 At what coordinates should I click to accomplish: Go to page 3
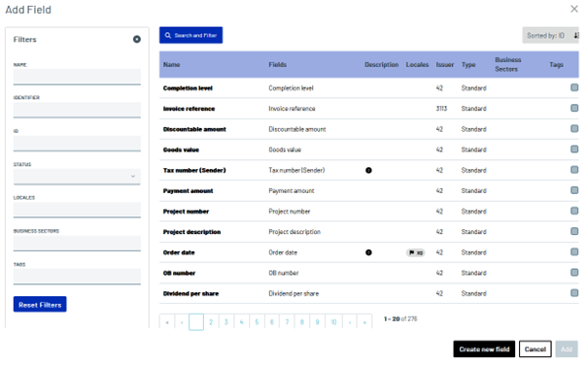226,322
